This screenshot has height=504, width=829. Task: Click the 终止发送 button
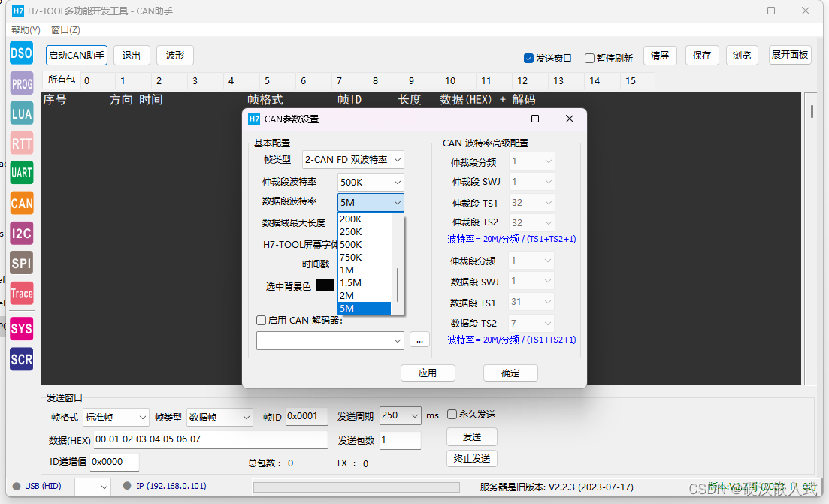(x=472, y=459)
